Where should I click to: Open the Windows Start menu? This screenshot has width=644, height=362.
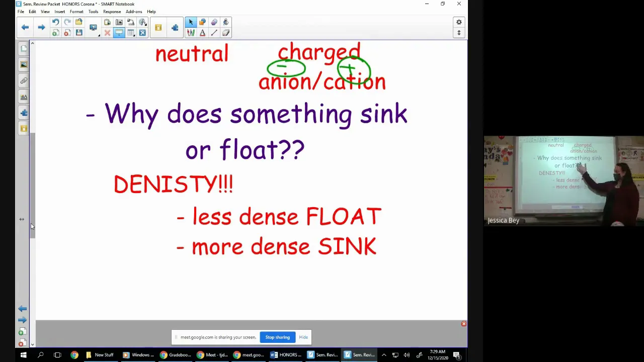coord(23,355)
